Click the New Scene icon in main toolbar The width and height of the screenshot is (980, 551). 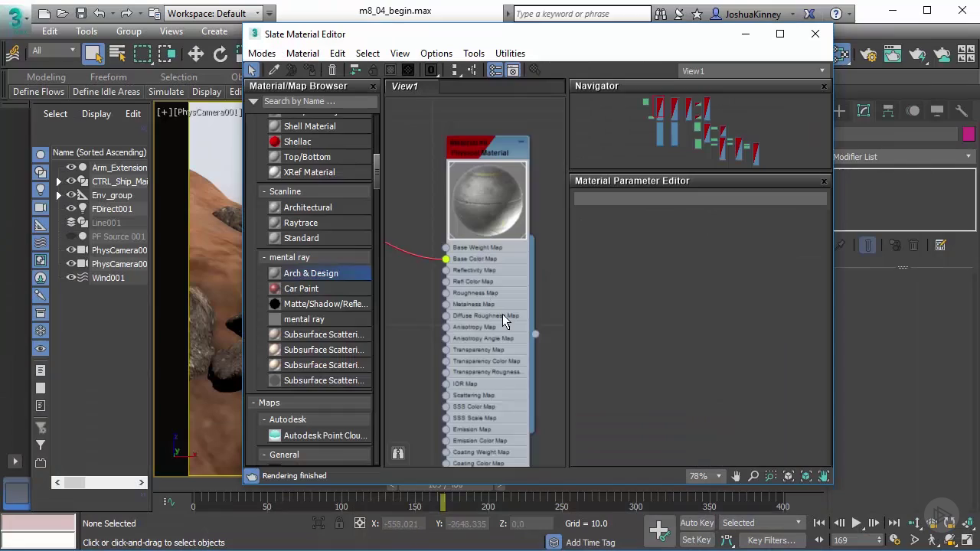click(x=44, y=13)
